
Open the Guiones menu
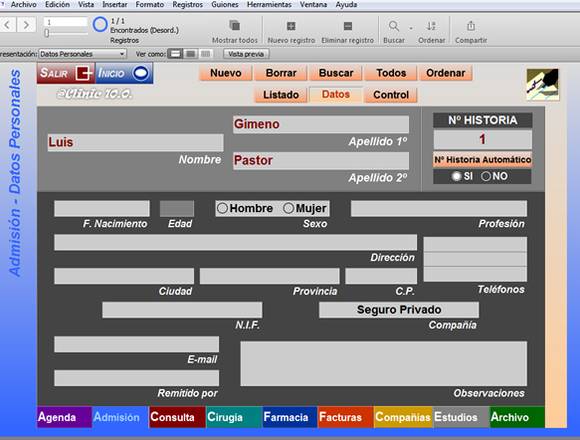(x=225, y=5)
